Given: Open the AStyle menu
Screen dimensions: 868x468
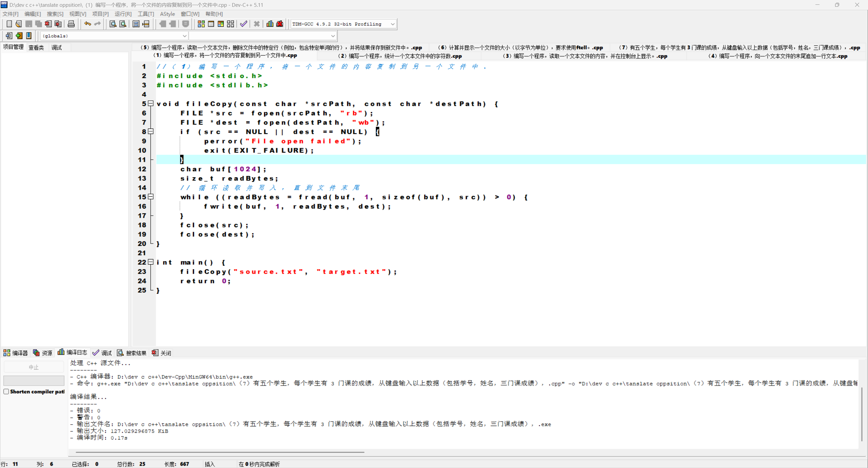Looking at the screenshot, I should coord(167,14).
